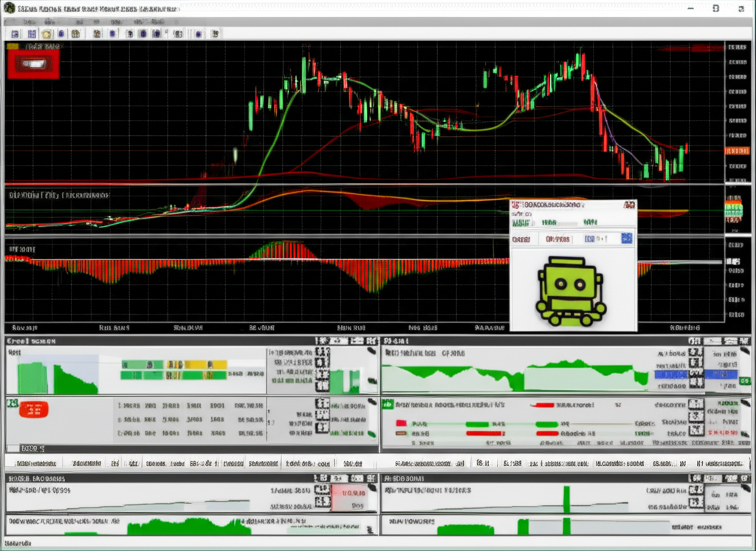This screenshot has width=756, height=551.
Task: Expand the options dropdown in the robot popup
Action: (x=602, y=239)
